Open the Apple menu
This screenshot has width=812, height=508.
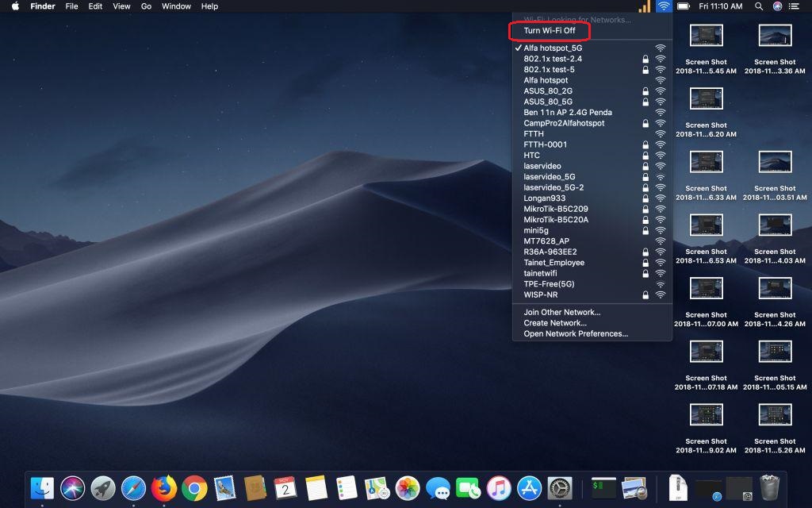click(14, 6)
